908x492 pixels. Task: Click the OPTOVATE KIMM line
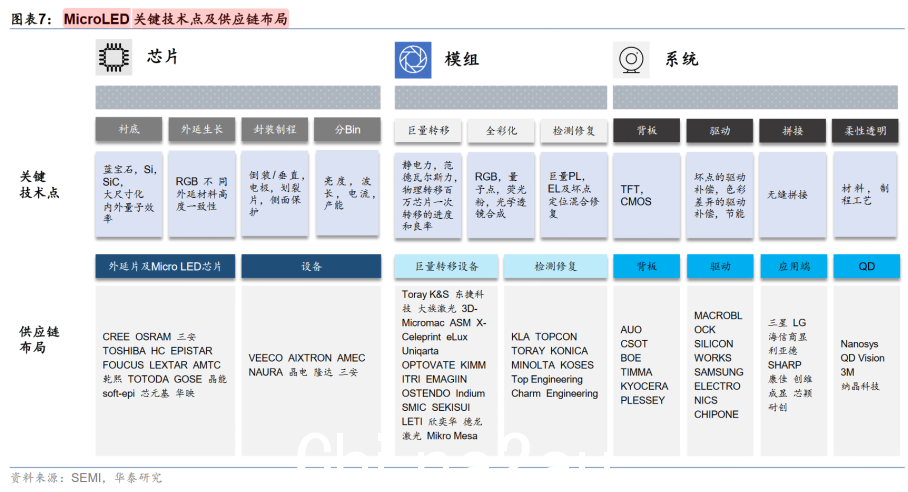[444, 365]
